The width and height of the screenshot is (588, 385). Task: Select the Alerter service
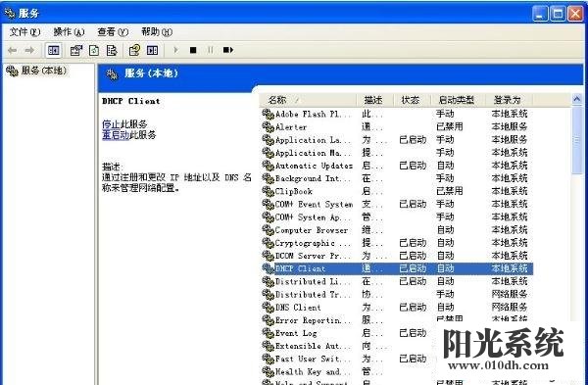[x=396, y=127]
